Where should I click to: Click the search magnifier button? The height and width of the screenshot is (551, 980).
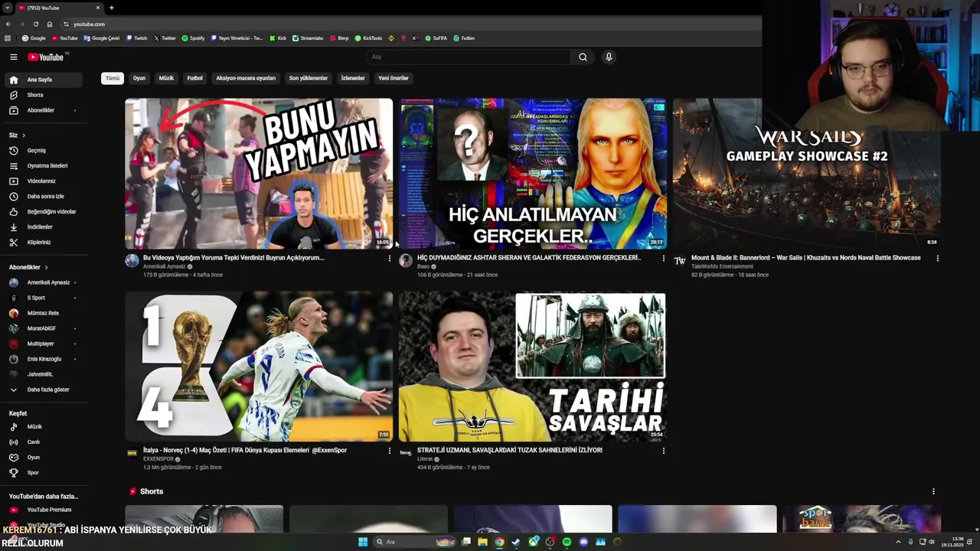583,57
